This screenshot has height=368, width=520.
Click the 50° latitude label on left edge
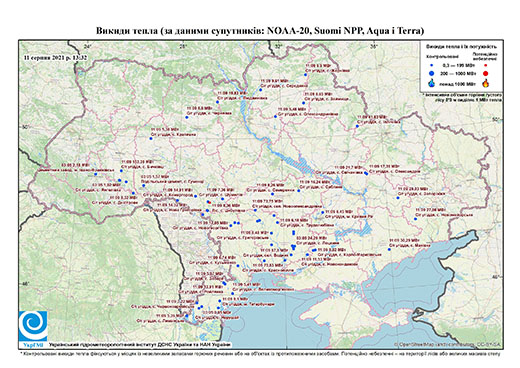click(x=24, y=127)
